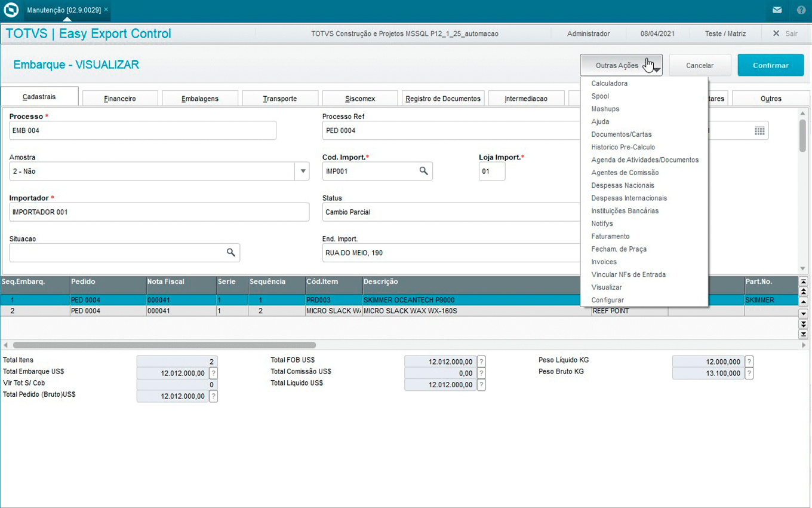Collapse the Outras Ações dropdown button
Screen dimensions: 812x508
click(x=621, y=65)
